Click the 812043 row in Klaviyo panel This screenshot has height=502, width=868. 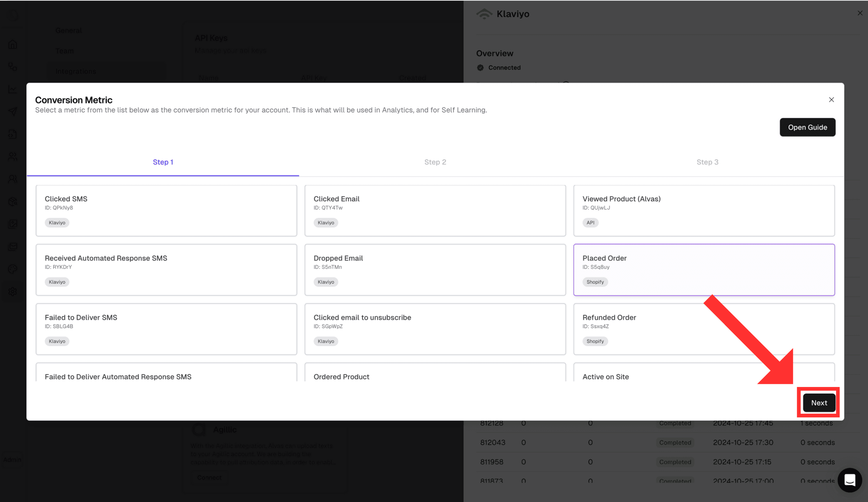point(668,443)
